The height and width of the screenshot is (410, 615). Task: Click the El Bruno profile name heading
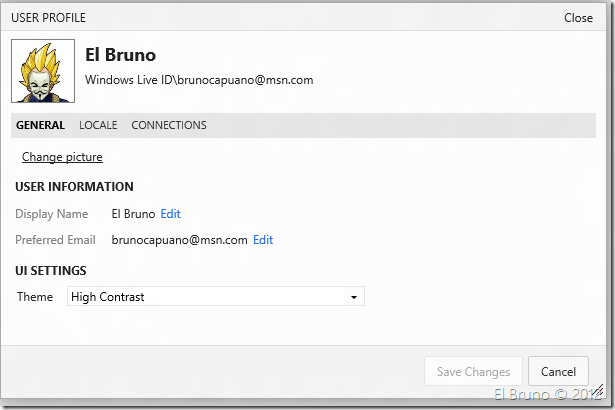click(x=120, y=55)
